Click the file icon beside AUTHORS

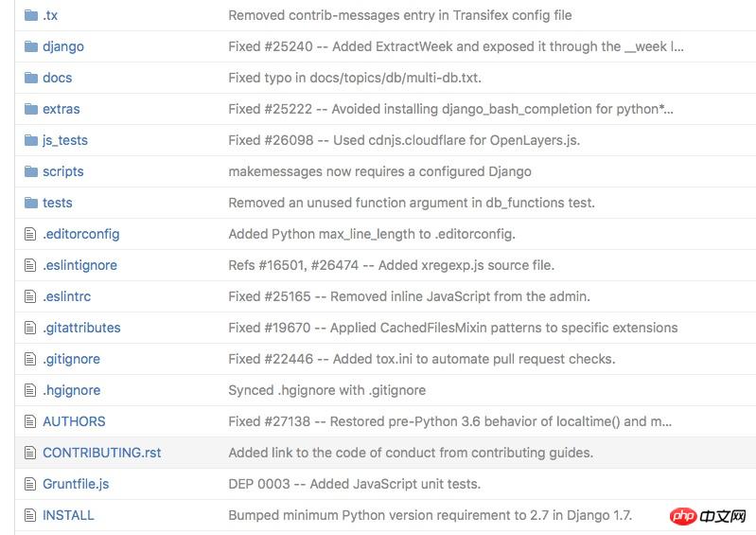tap(29, 421)
